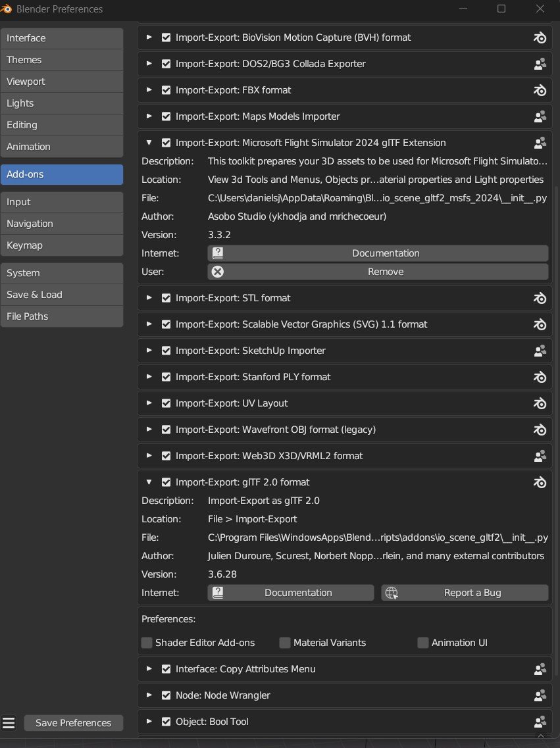Switch to the Keymap preferences section
The image size is (560, 748).
[x=62, y=245]
